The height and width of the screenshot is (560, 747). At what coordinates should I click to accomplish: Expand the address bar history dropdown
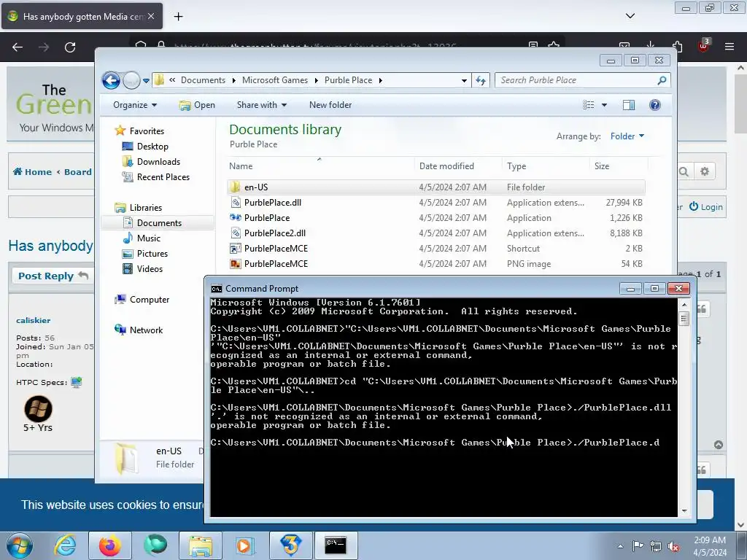pyautogui.click(x=464, y=80)
